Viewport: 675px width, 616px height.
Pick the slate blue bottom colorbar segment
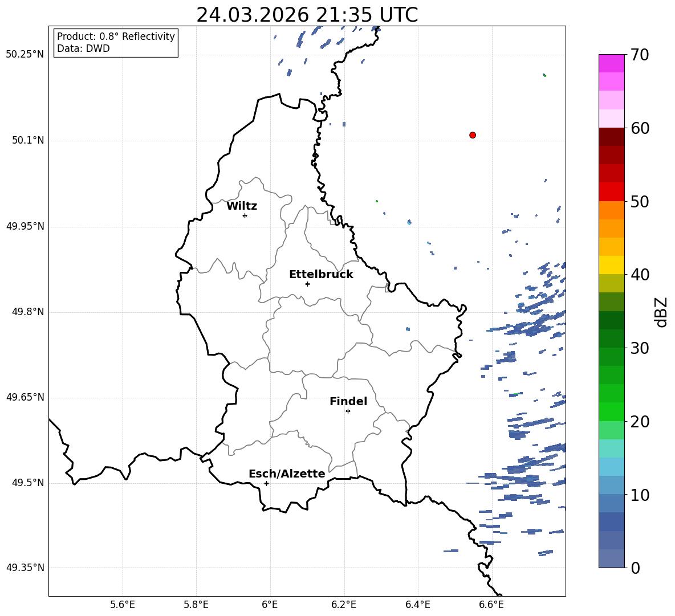tap(611, 559)
